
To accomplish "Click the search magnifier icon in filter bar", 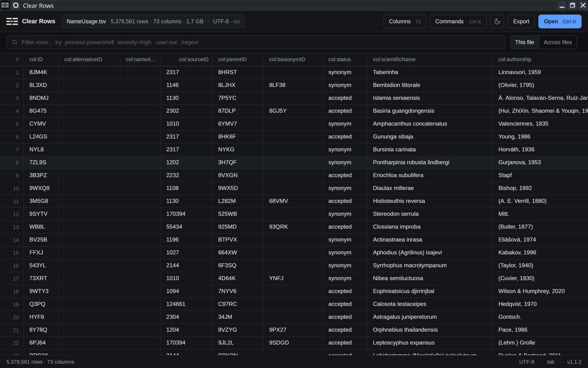I will (x=15, y=42).
